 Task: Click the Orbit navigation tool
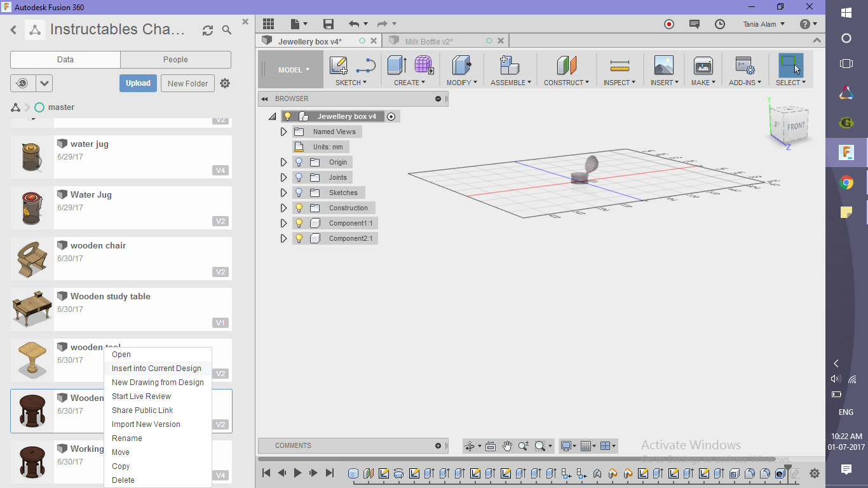pos(470,446)
